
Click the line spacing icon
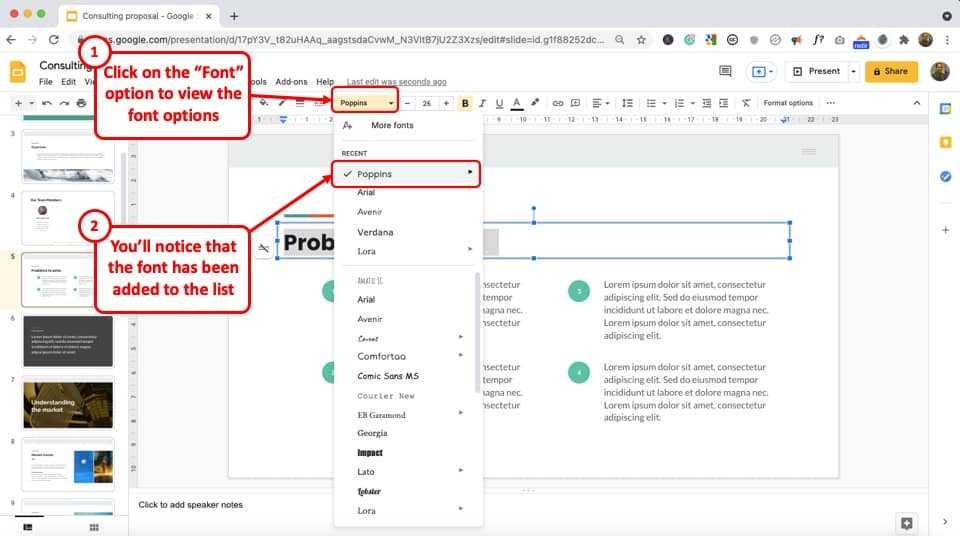627,103
